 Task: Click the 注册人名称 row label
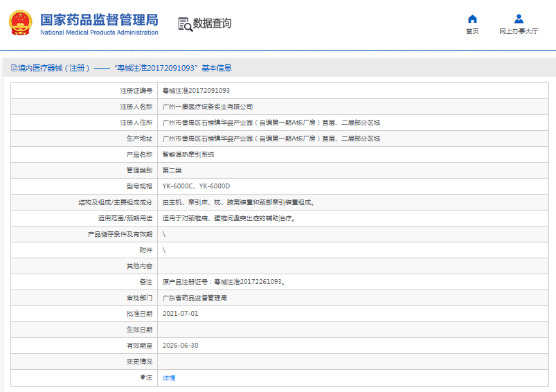click(x=136, y=107)
